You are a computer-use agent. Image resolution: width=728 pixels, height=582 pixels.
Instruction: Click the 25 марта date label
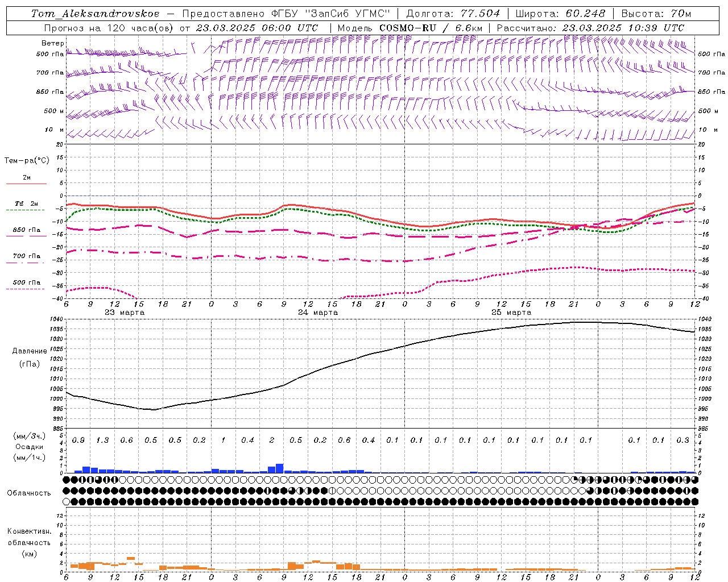pos(511,313)
